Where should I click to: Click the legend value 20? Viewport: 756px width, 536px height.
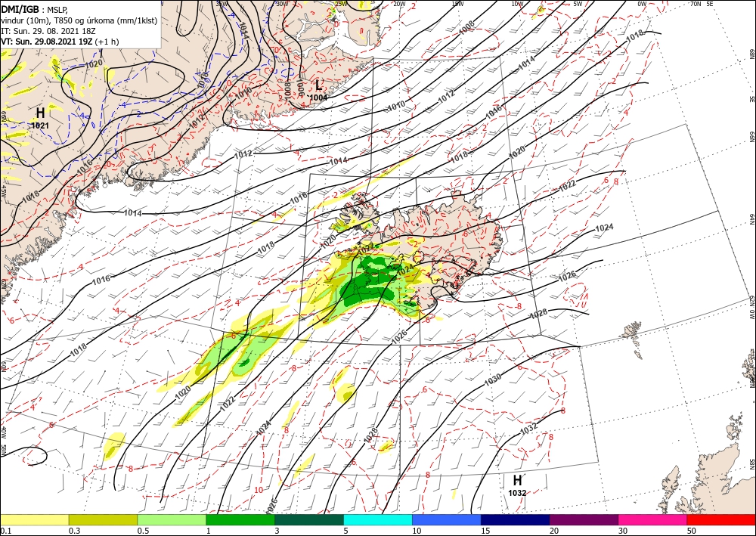click(554, 531)
